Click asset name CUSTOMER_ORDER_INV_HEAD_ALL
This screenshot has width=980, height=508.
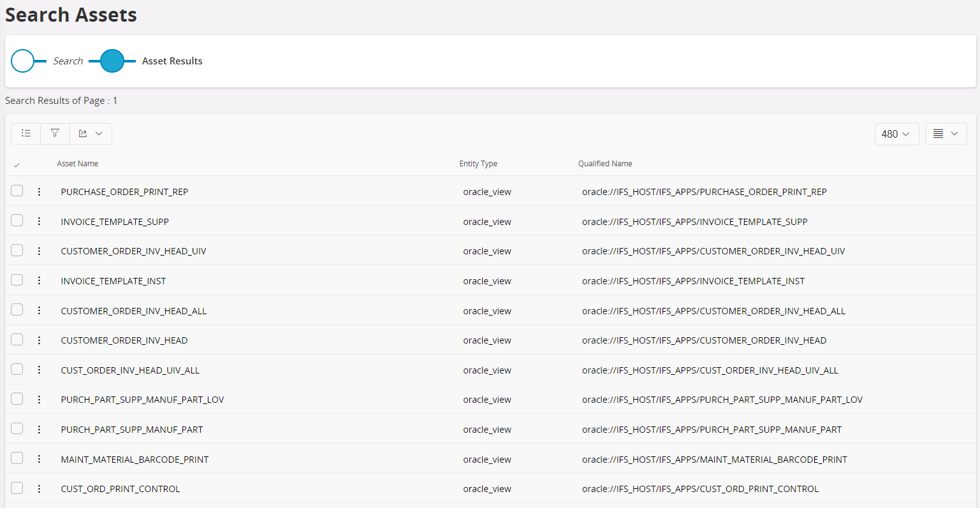tap(134, 311)
